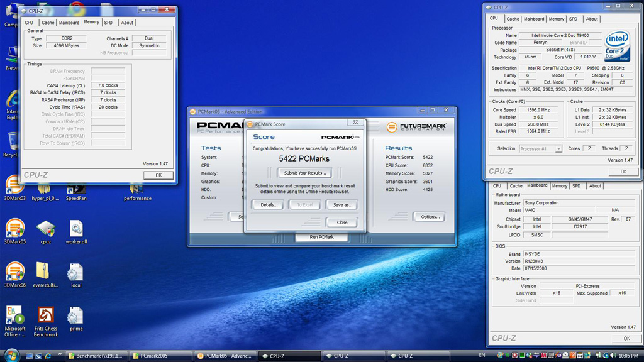Click the 5422 PCMark Score result value

click(x=428, y=157)
